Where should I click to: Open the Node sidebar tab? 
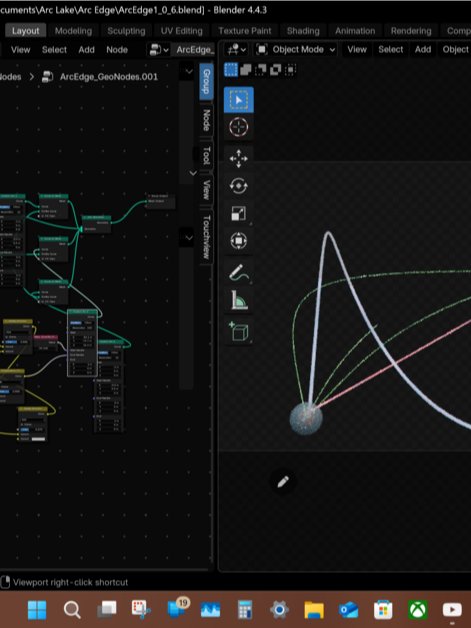click(206, 120)
